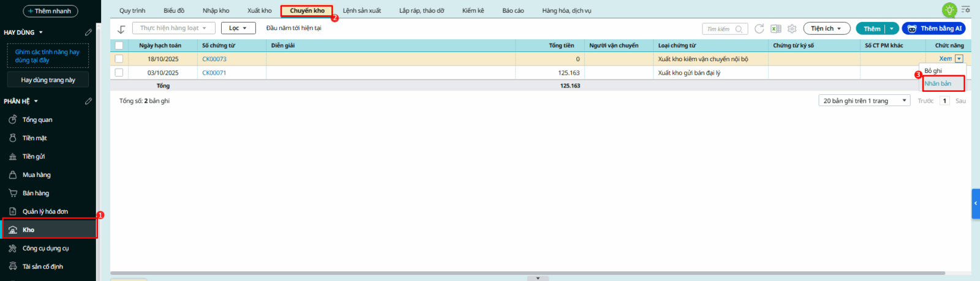The width and height of the screenshot is (980, 281).
Task: Click the horizontal scrollbar below the table
Action: click(429, 273)
